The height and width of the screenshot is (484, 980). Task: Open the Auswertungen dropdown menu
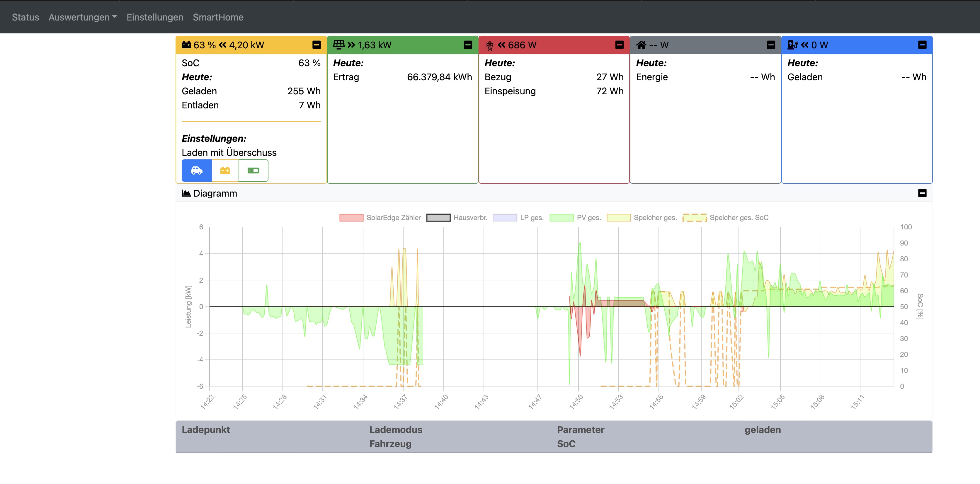tap(83, 17)
